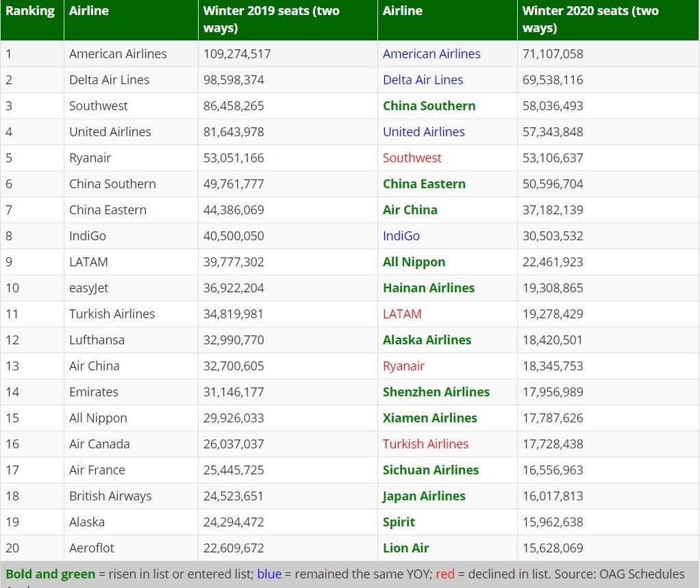Click the blue IndiGo link
This screenshot has height=588, width=700.
[401, 236]
